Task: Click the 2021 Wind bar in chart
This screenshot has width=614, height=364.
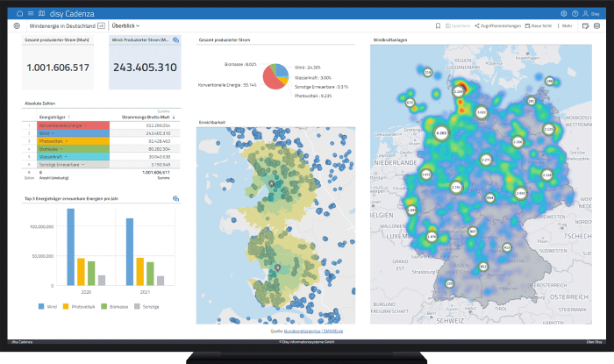Action: [130, 252]
